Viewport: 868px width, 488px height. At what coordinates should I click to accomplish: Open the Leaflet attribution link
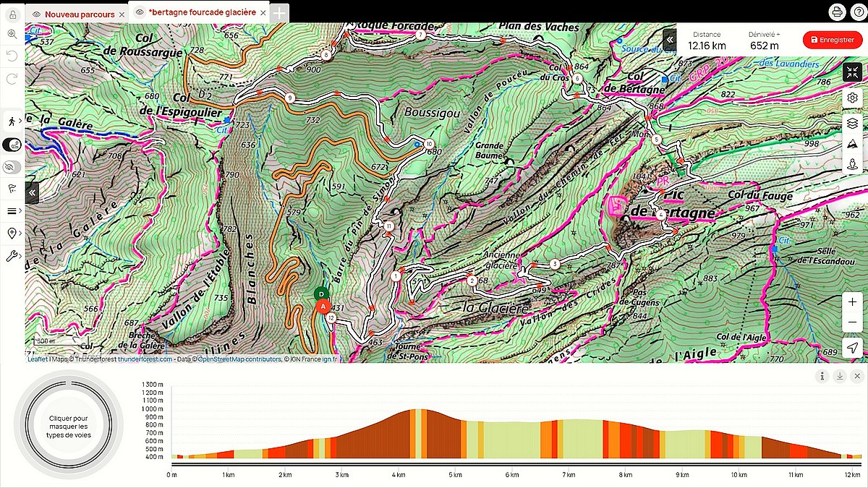point(37,359)
